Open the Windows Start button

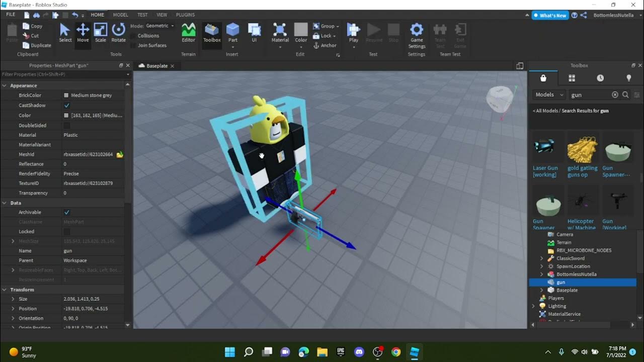click(x=229, y=352)
